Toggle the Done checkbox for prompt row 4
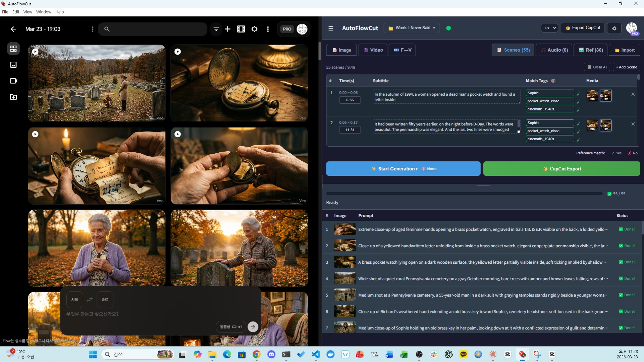This screenshot has height=362, width=644. pyautogui.click(x=621, y=279)
